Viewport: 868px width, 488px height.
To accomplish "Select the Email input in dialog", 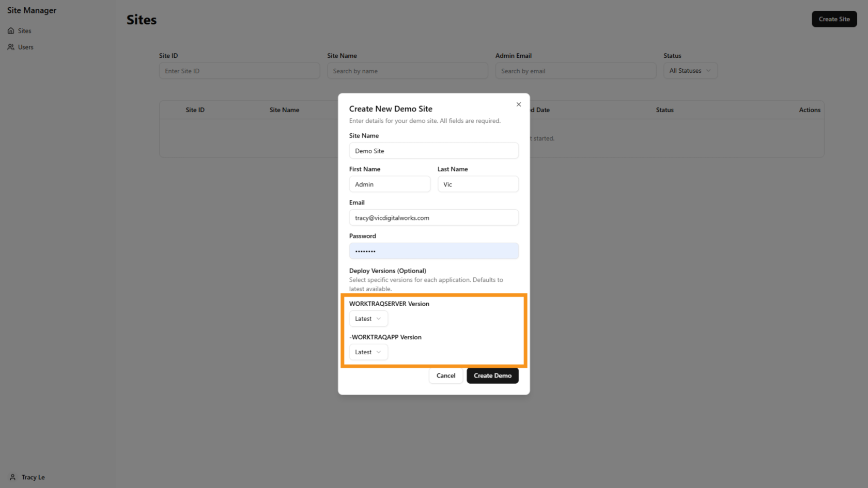I will click(433, 218).
